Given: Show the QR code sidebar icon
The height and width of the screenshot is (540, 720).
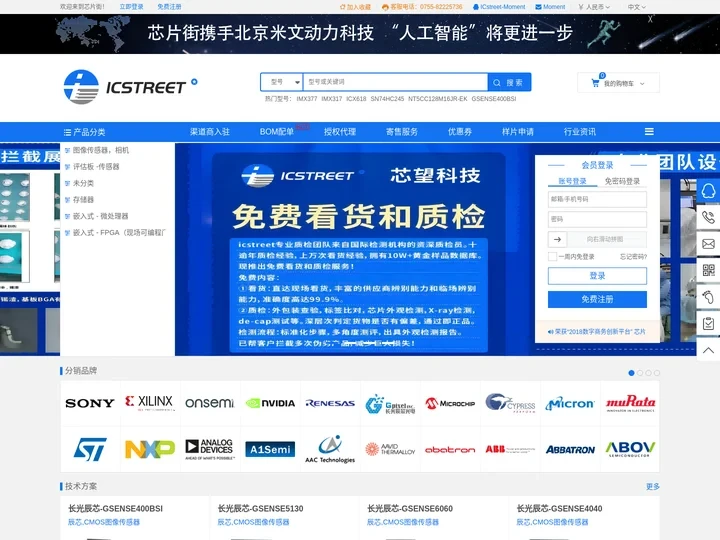Looking at the screenshot, I should pos(708,270).
